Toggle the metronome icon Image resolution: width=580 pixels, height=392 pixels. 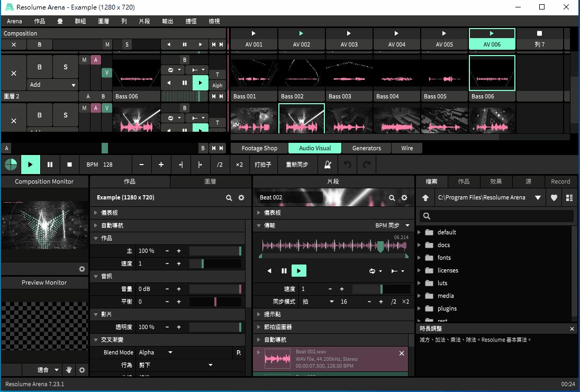328,165
